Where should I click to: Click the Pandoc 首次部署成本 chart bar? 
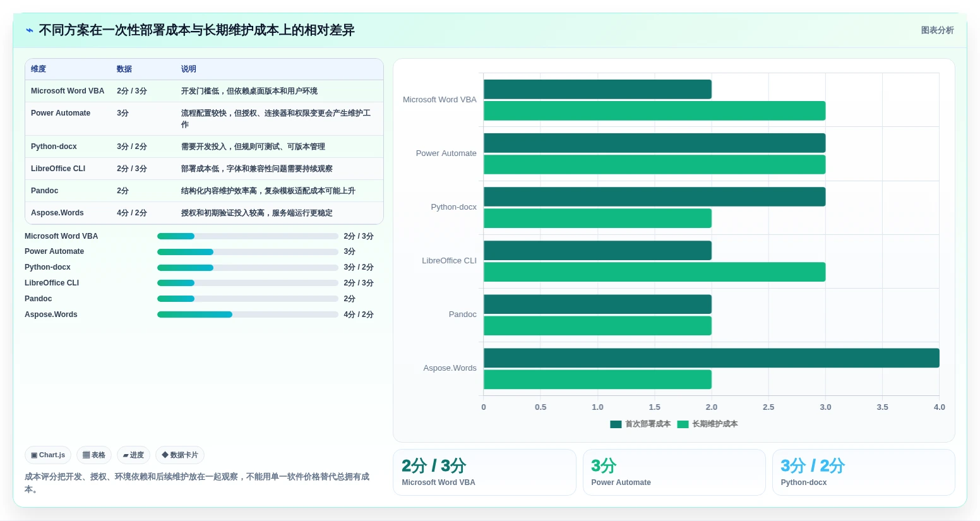[597, 304]
